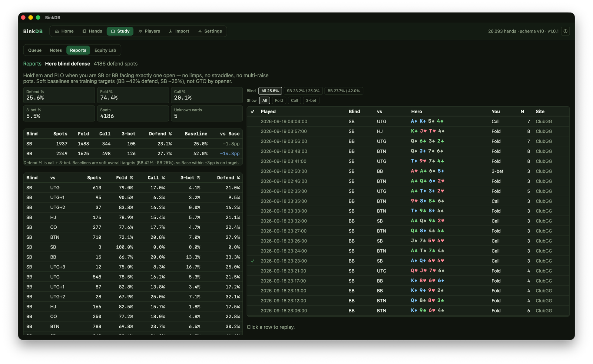Click the Settings gear icon
The width and height of the screenshot is (593, 364).
pyautogui.click(x=200, y=31)
